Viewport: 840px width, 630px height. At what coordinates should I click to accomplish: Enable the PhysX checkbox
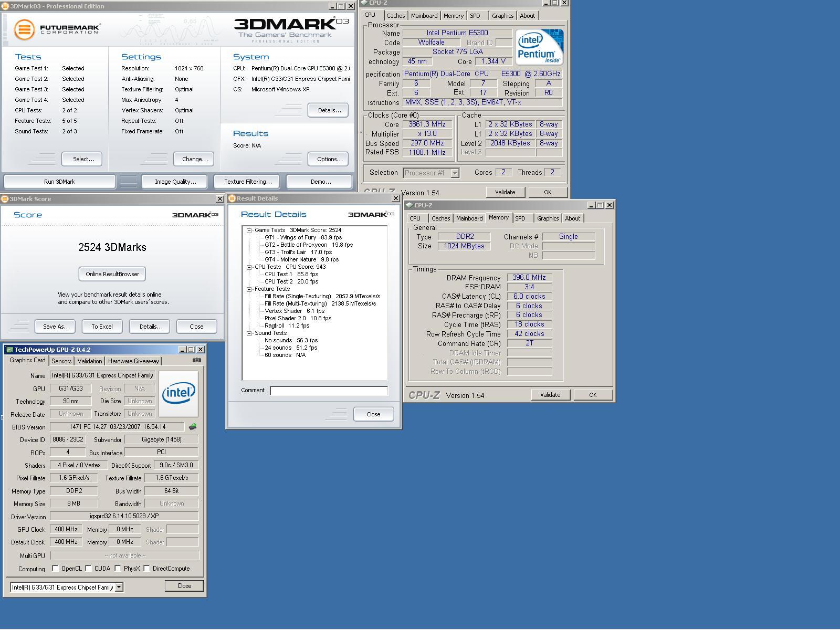click(118, 568)
